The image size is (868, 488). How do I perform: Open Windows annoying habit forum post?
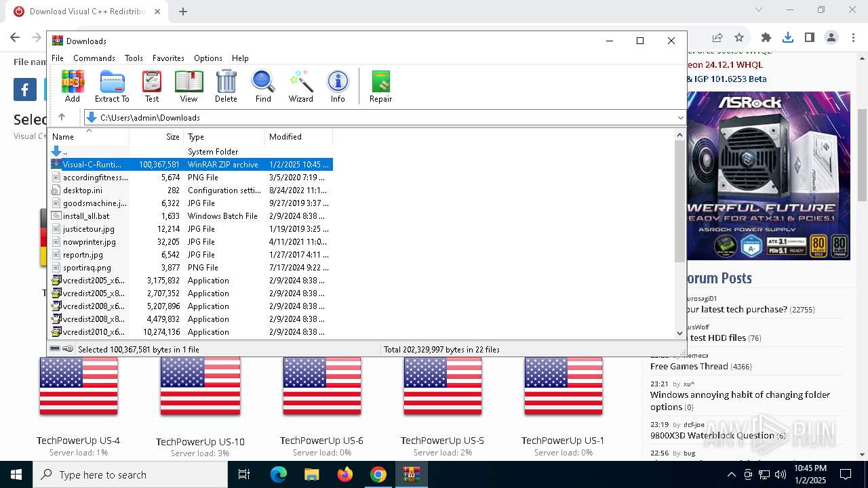point(740,401)
